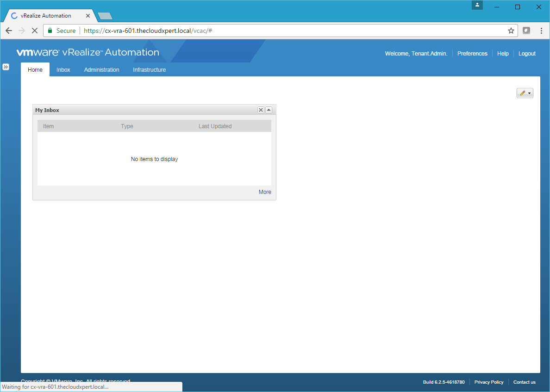
Task: Click the browser extension icon
Action: (526, 31)
